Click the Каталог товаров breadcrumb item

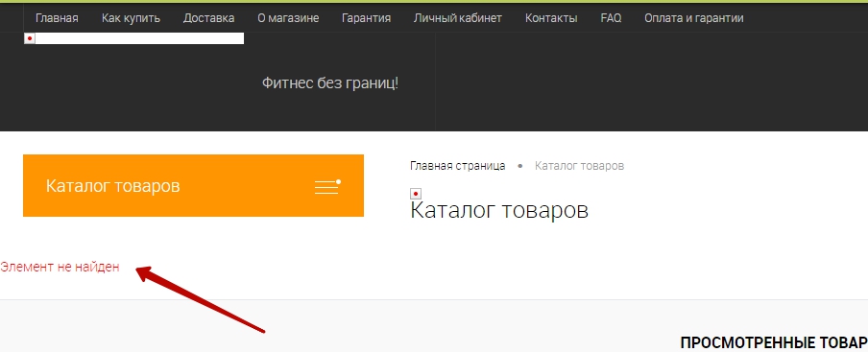579,166
